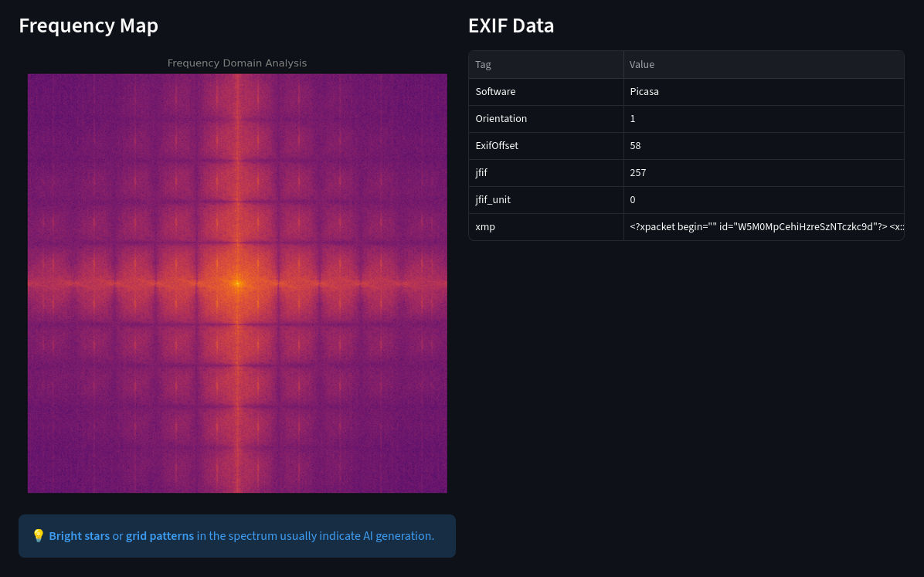Click the lightbulb icon in the tip banner

(39, 535)
